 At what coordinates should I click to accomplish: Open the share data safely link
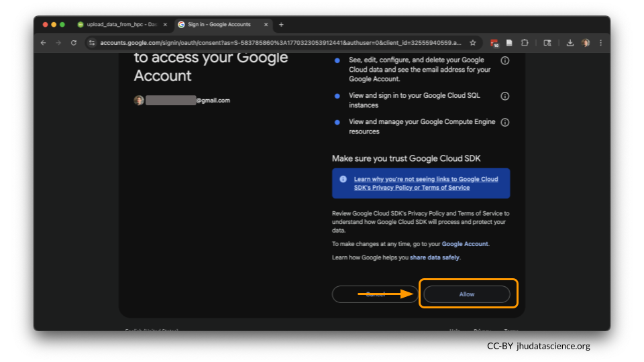(x=435, y=257)
